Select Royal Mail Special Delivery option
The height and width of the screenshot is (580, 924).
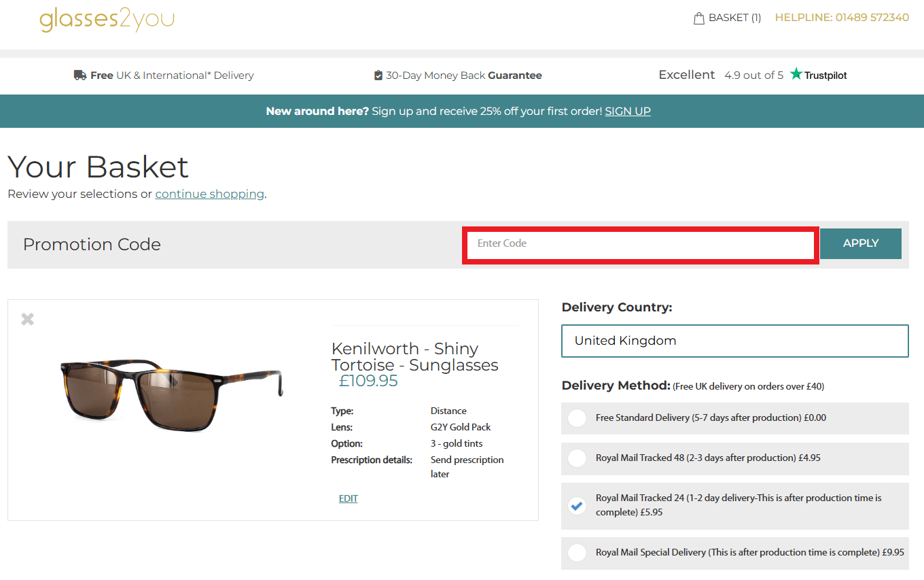point(735,553)
